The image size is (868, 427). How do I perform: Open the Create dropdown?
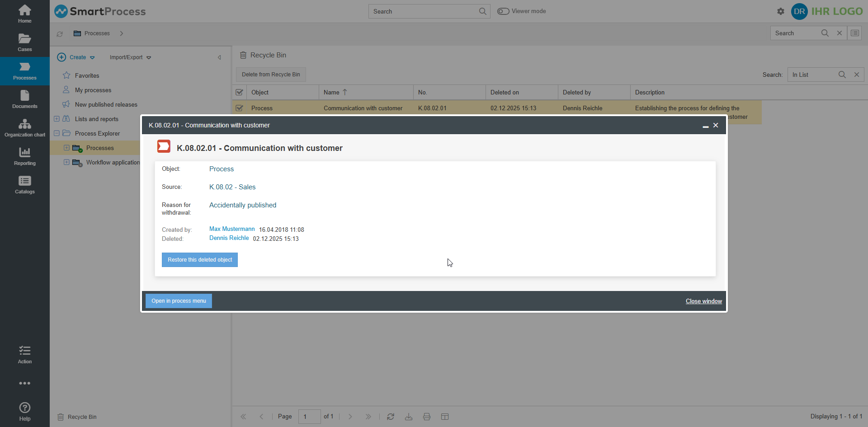(x=76, y=57)
